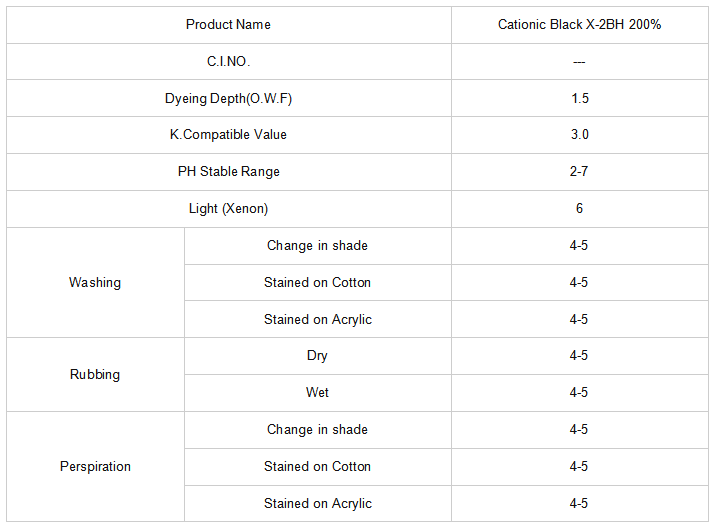Image resolution: width=721 pixels, height=530 pixels.
Task: Select the Perspiration category cell
Action: (95, 467)
